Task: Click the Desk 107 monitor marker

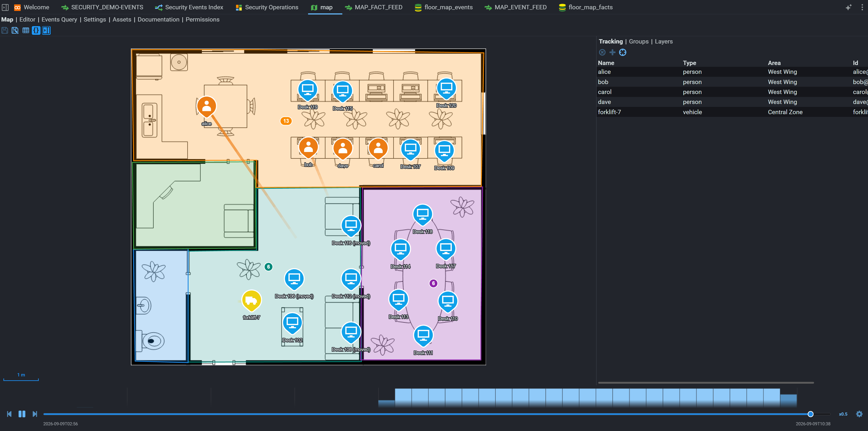Action: click(x=410, y=150)
